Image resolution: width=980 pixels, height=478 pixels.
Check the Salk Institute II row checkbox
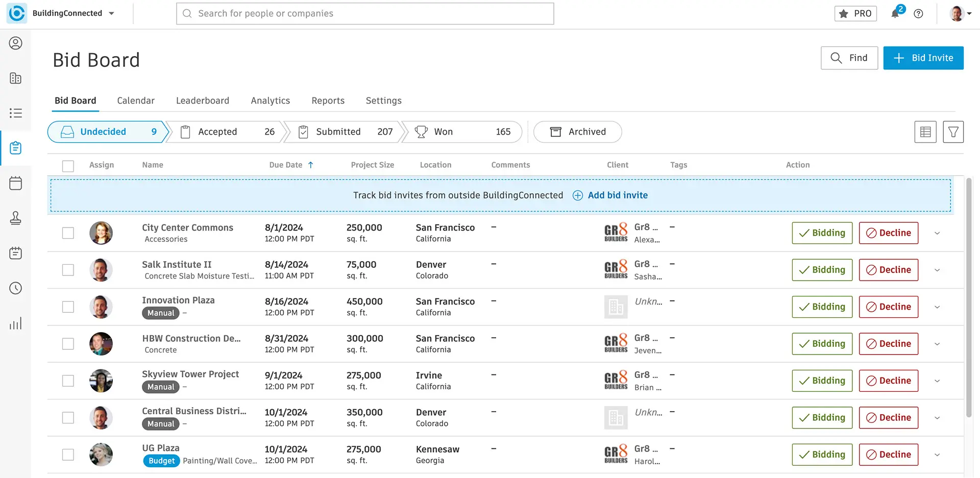click(68, 270)
